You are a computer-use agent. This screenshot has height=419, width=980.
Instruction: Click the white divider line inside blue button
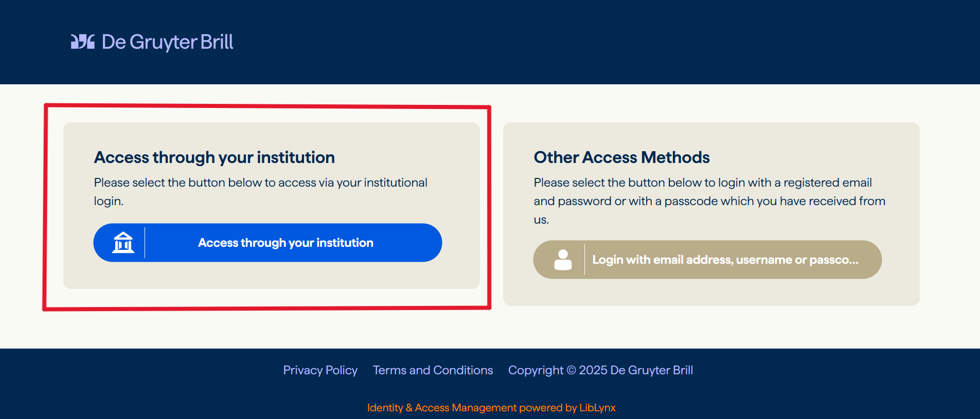click(x=145, y=243)
